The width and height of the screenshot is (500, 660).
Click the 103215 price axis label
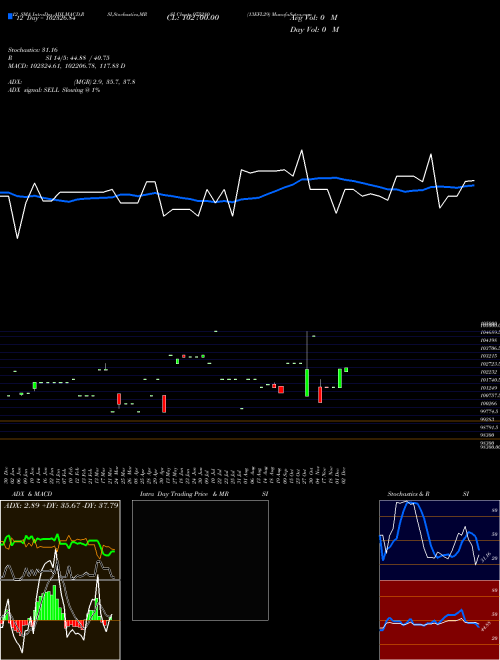pos(489,356)
